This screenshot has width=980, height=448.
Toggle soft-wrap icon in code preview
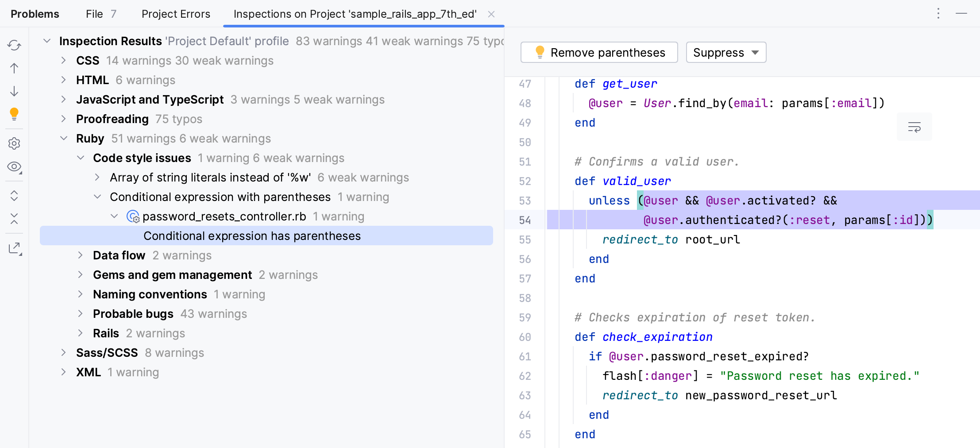coord(914,127)
